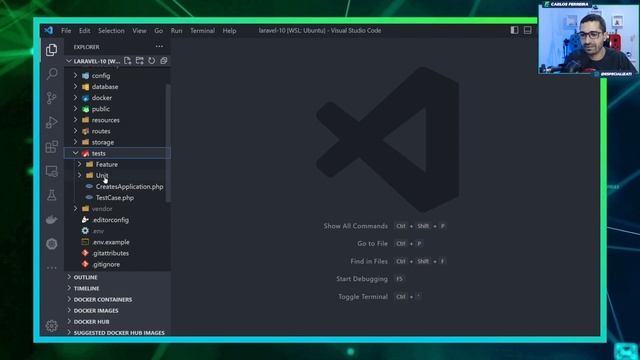This screenshot has width=640, height=360.
Task: Open the Terminal menu
Action: [x=202, y=31]
